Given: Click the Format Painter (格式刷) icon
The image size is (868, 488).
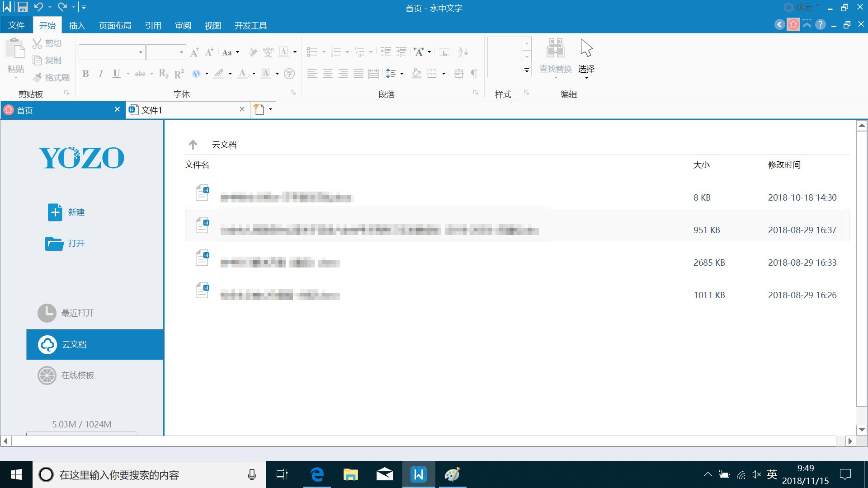Looking at the screenshot, I should pos(38,78).
